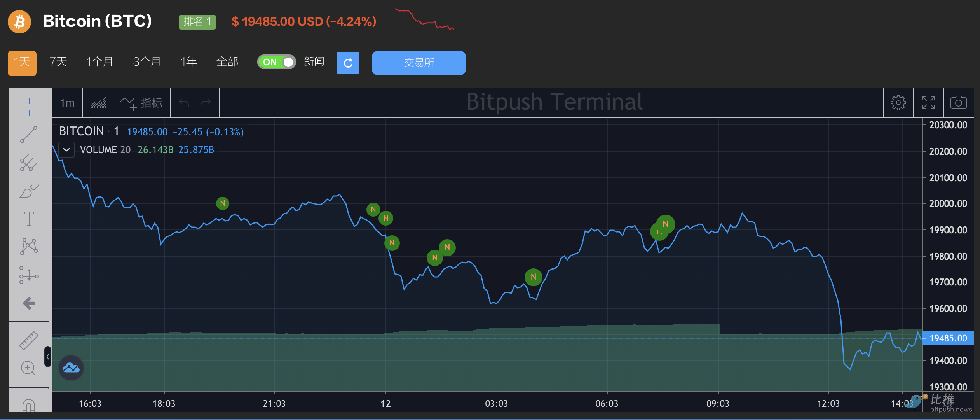
Task: Open chart settings gear
Action: click(898, 103)
